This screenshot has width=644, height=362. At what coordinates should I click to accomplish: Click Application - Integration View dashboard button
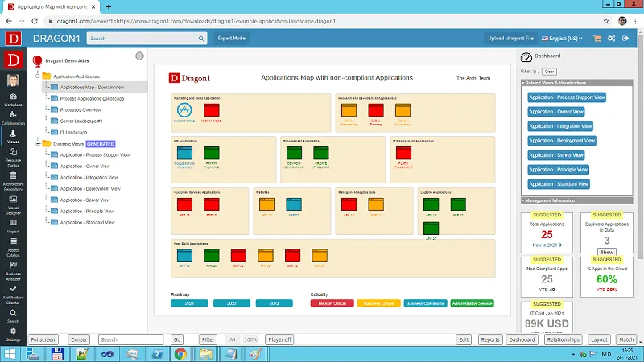coord(560,126)
